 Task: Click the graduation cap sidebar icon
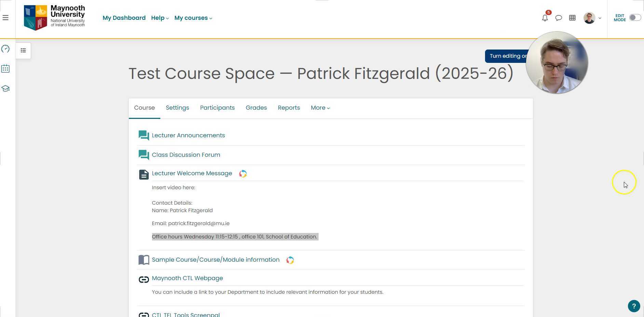click(5, 88)
